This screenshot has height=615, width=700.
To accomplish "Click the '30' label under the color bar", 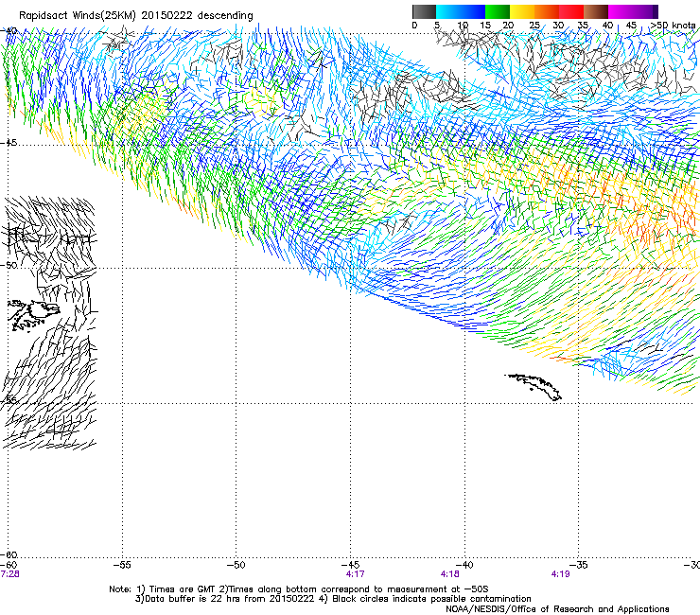I will click(558, 26).
